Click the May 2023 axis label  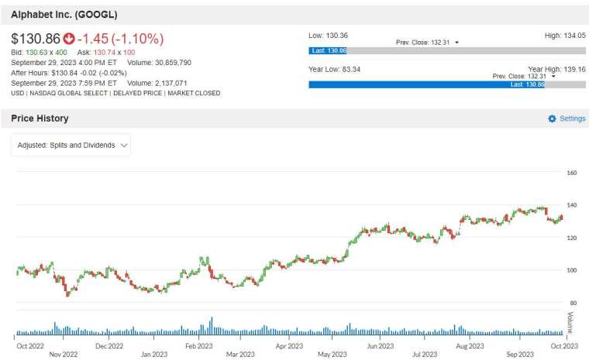coord(332,354)
